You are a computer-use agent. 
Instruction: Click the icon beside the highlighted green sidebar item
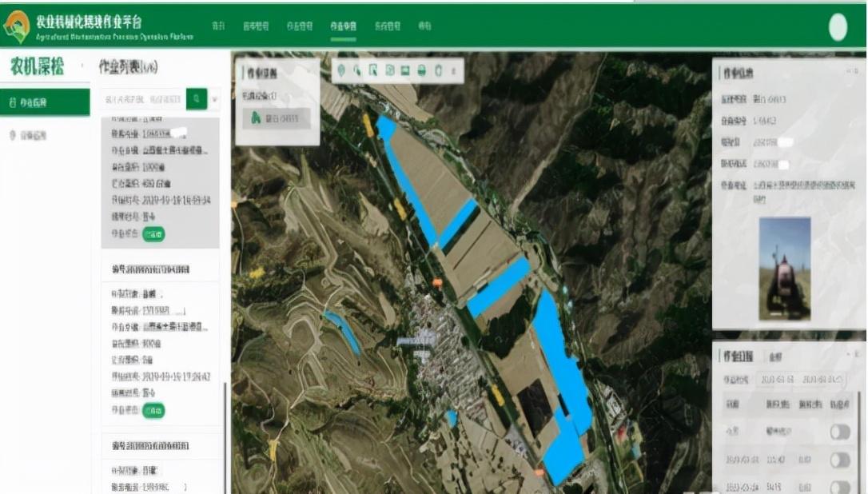(x=13, y=102)
